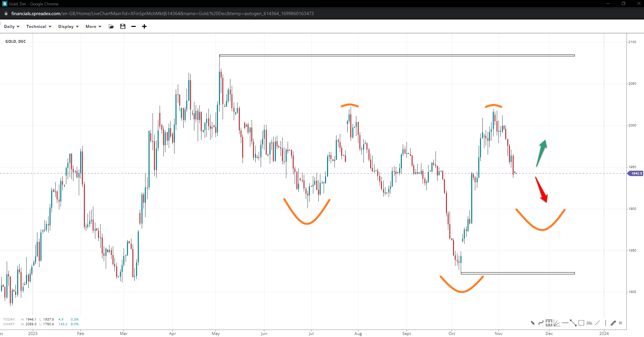This screenshot has height=337, width=644.
Task: Click the save floppy disk icon
Action: point(123,27)
